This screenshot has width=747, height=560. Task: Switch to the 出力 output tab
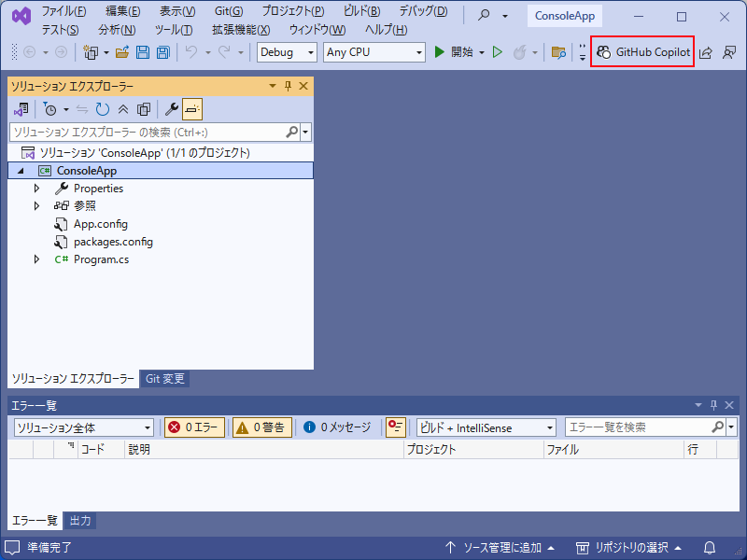(80, 521)
